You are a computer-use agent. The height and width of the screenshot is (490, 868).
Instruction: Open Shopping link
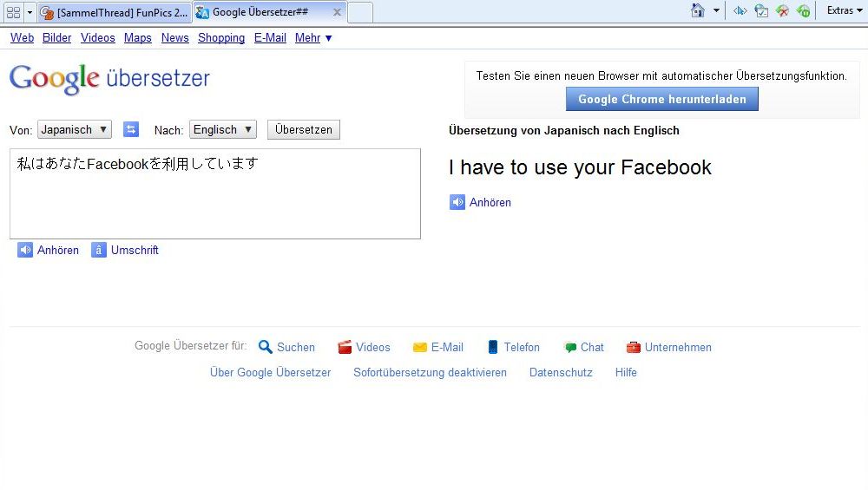coord(221,37)
